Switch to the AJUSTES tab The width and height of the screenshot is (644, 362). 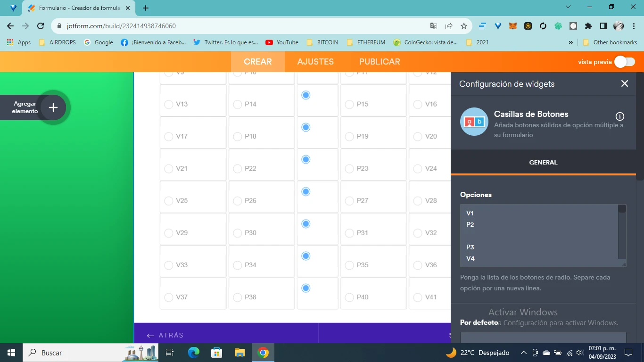(x=315, y=61)
